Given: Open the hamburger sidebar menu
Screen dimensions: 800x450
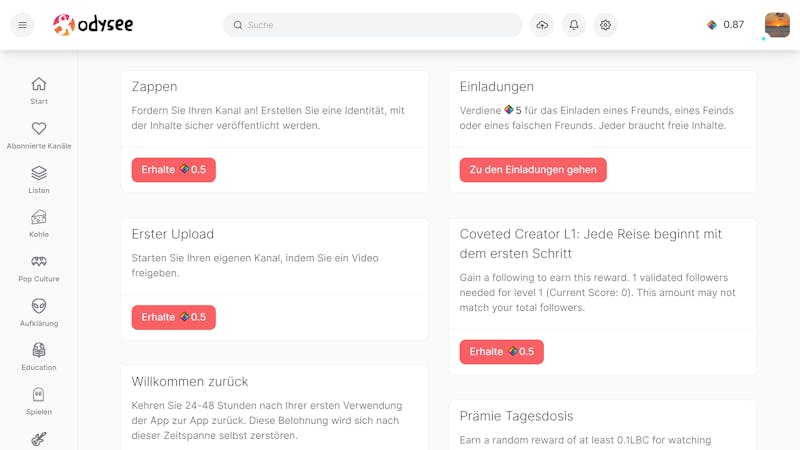Looking at the screenshot, I should [x=22, y=24].
